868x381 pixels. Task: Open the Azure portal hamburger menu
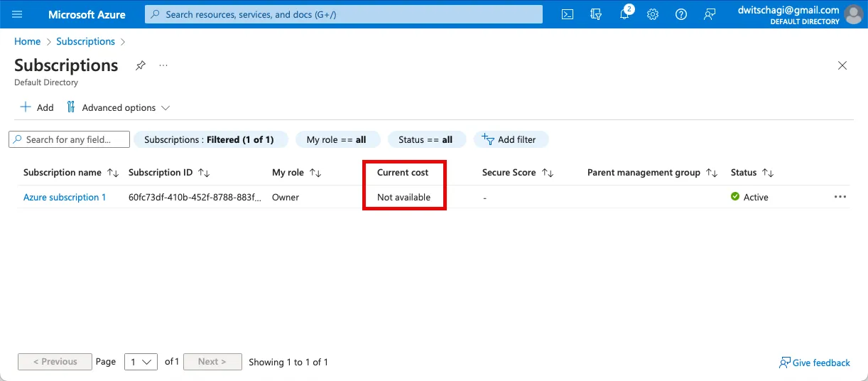tap(18, 14)
